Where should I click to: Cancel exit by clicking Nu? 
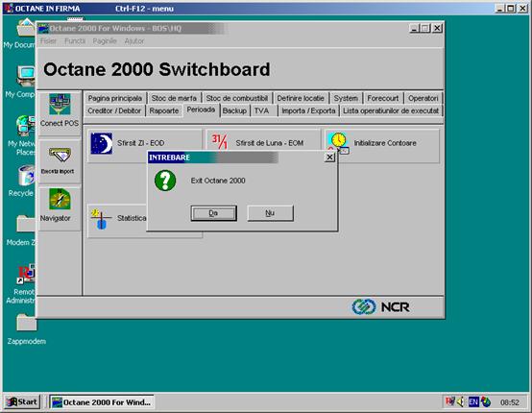[x=270, y=213]
